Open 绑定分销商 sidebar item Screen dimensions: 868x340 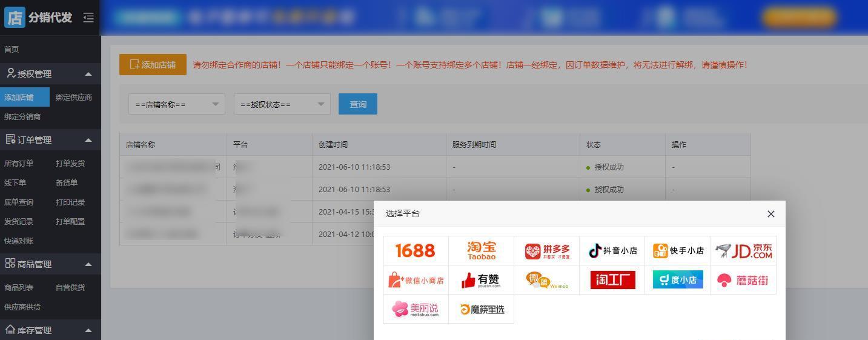point(22,116)
